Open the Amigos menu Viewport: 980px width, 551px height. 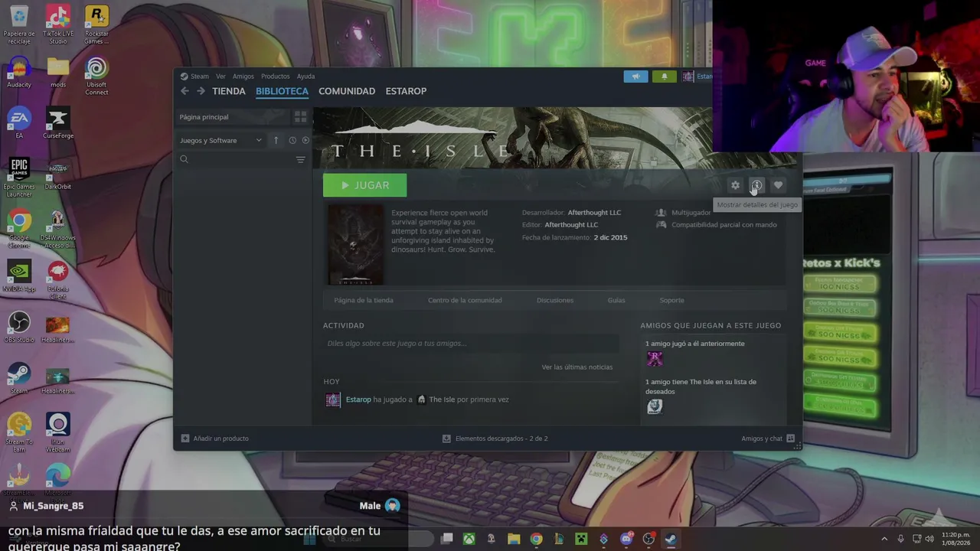click(243, 77)
